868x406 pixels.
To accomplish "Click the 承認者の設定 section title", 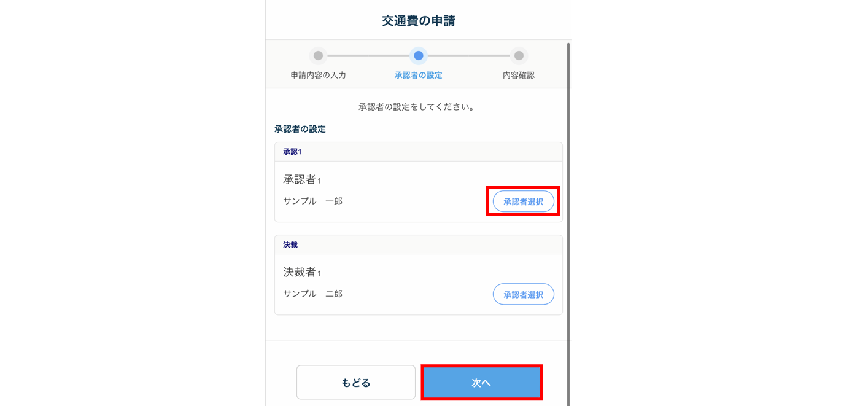I will [x=300, y=129].
